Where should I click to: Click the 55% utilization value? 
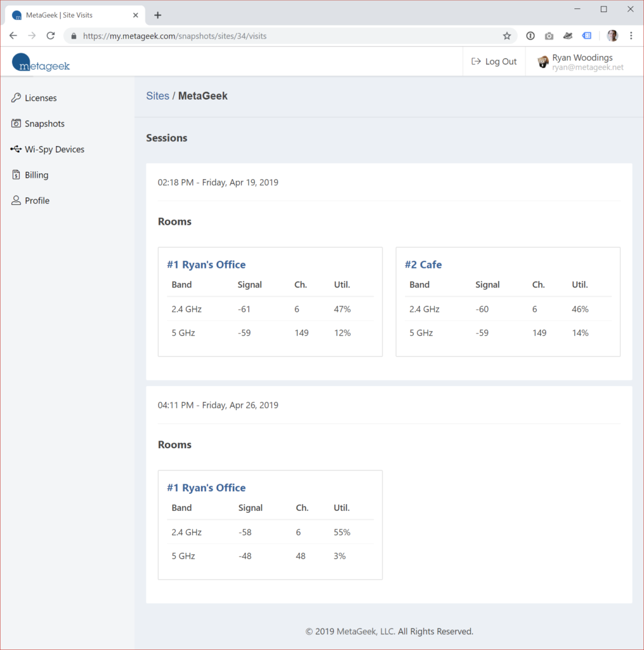click(x=342, y=533)
